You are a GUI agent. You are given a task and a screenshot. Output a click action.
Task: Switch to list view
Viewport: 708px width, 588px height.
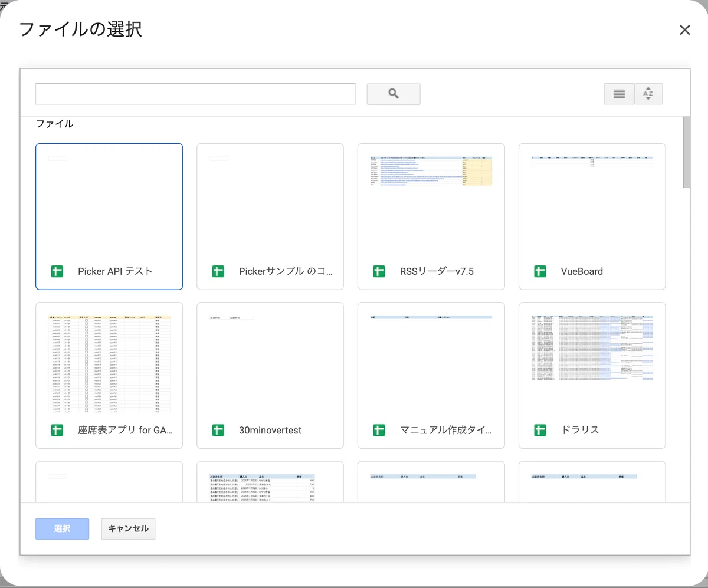pyautogui.click(x=619, y=94)
